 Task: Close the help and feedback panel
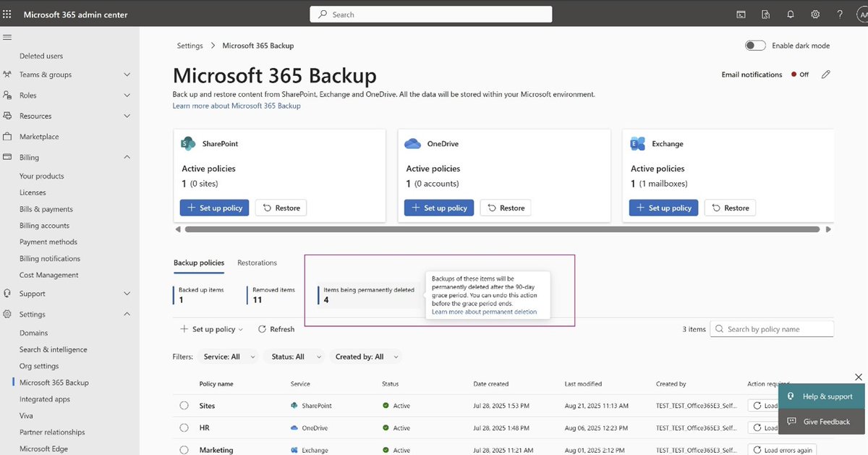859,377
